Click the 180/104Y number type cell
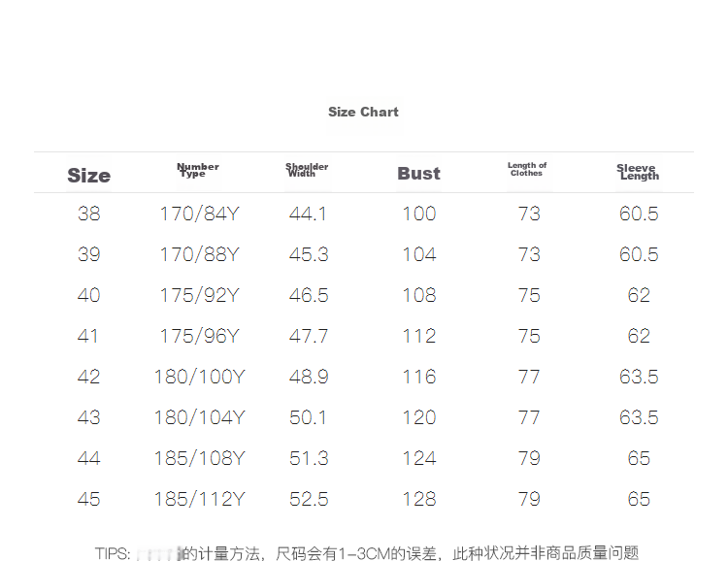 199,417
